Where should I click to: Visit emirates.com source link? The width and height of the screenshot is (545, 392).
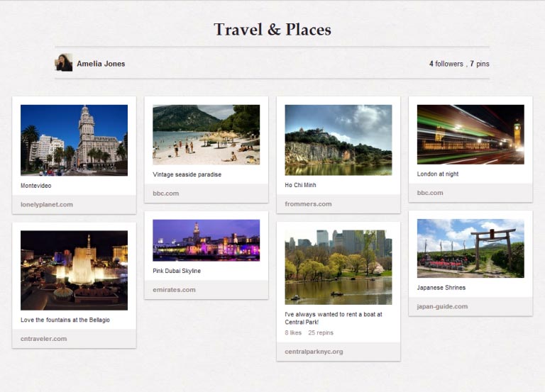[174, 290]
